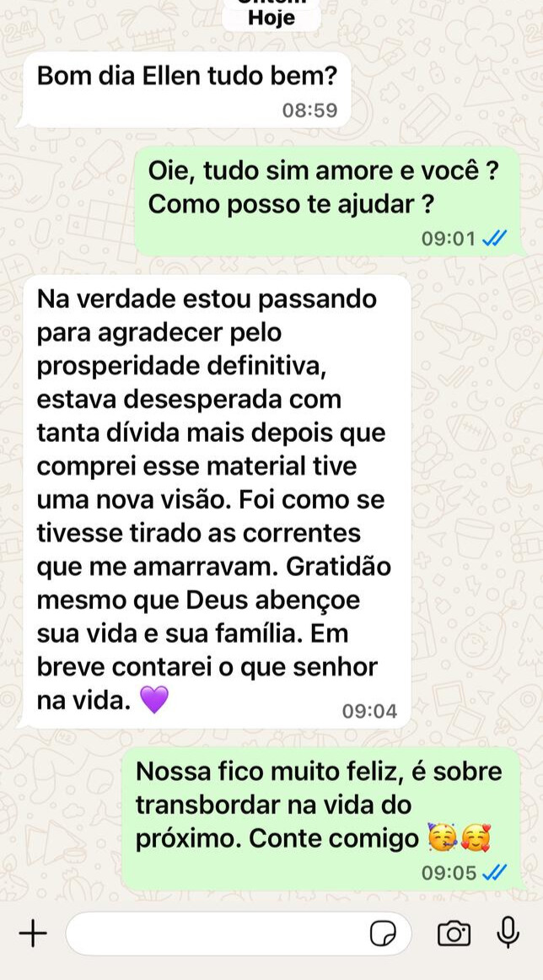This screenshot has width=543, height=980.
Task: Click the 09:04 timestamp
Action: click(369, 711)
